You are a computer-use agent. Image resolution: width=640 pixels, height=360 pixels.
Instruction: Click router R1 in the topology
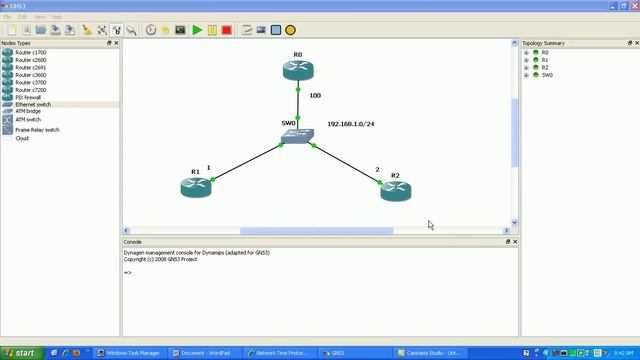coord(196,188)
